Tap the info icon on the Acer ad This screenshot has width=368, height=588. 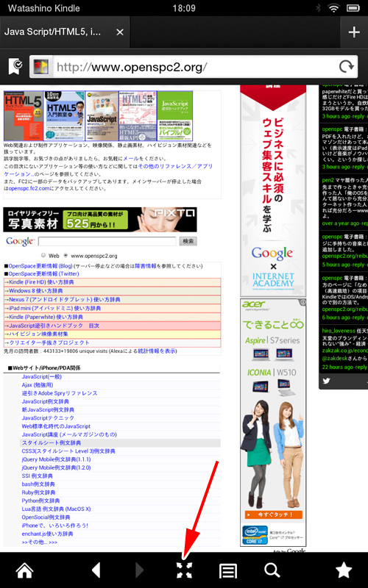(302, 302)
